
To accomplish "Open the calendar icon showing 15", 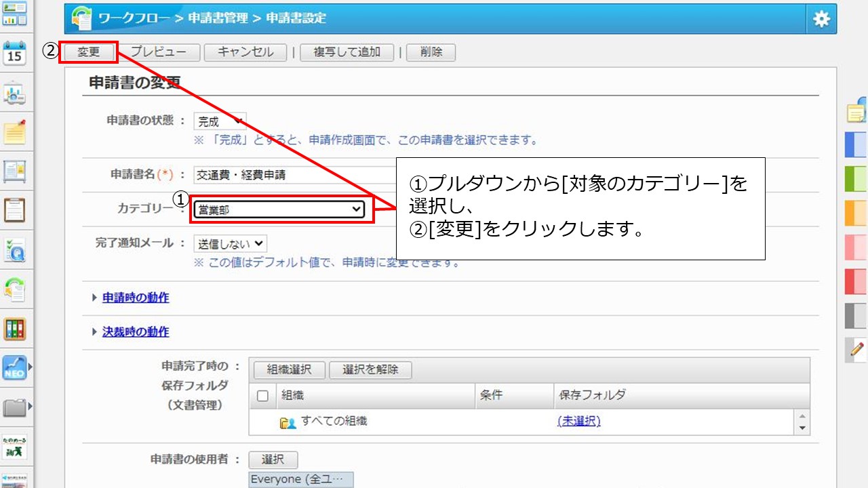I will [x=14, y=53].
